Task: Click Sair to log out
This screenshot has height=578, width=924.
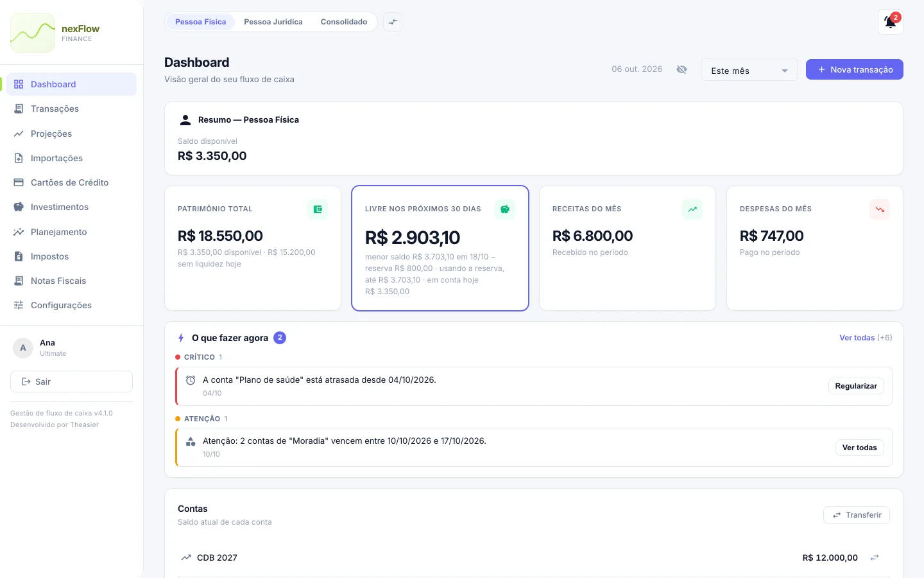Action: [x=71, y=381]
